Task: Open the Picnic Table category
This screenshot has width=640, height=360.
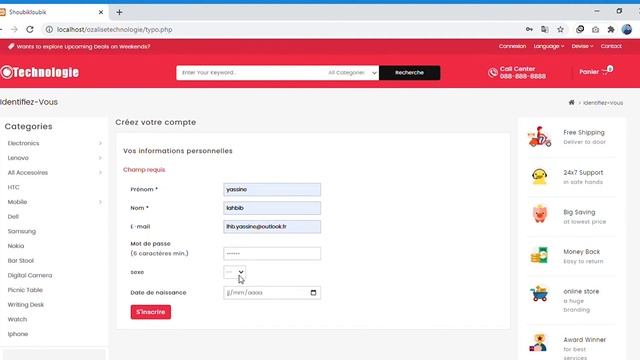Action: (x=25, y=290)
